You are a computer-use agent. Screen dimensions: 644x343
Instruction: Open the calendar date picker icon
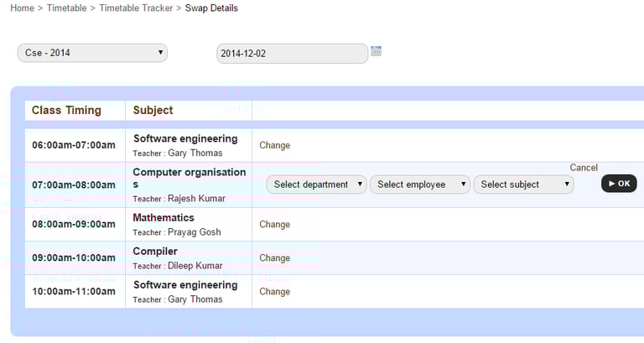377,51
